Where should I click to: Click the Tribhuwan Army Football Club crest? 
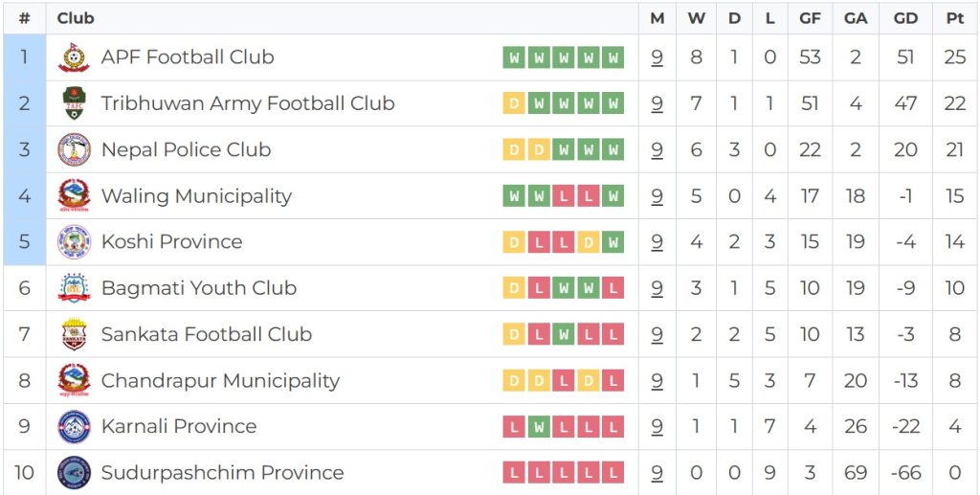pos(74,103)
